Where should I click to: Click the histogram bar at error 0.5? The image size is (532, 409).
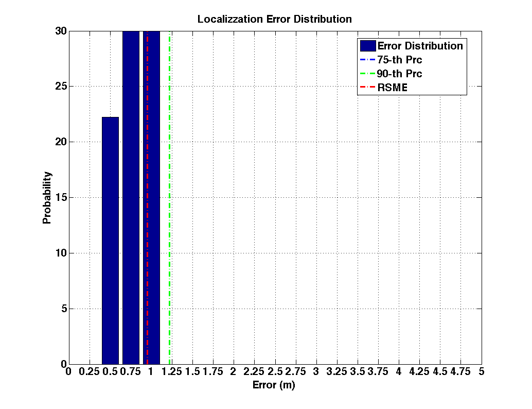[110, 241]
